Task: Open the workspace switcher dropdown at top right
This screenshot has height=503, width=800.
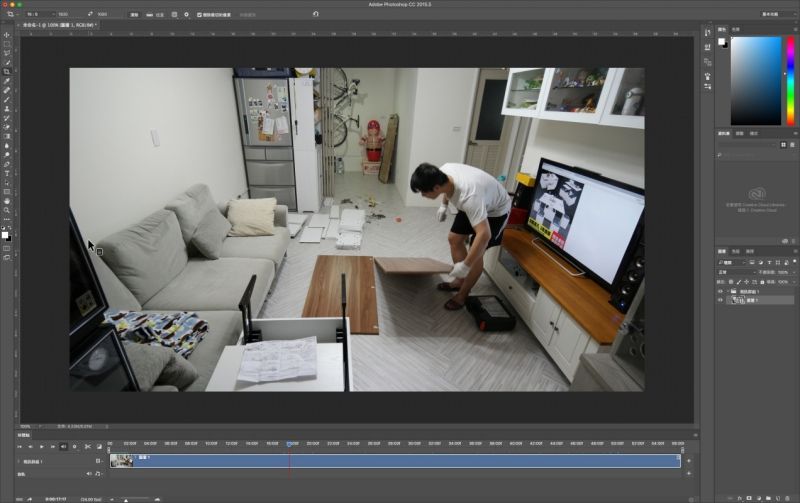Action: 771,15
